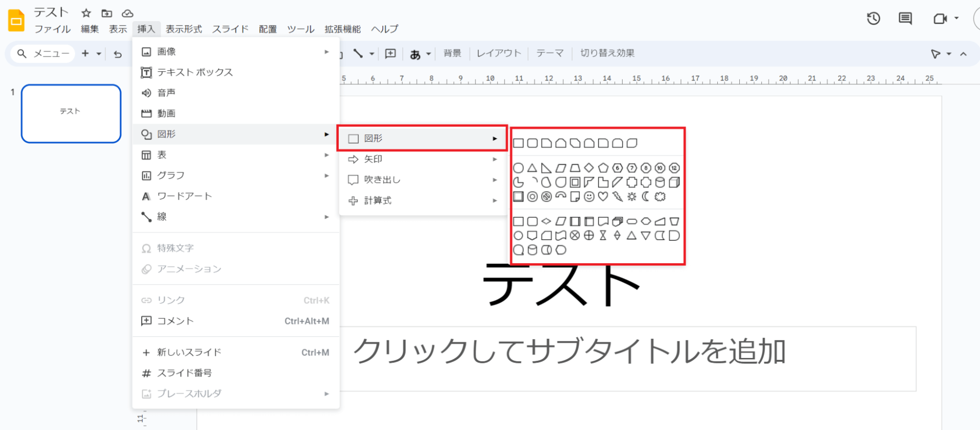
Task: Open version history clock icon
Action: [x=873, y=19]
